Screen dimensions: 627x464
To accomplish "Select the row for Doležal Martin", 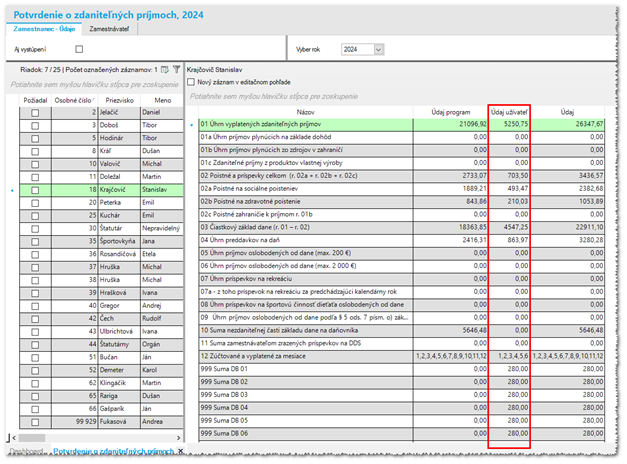I will (x=102, y=177).
